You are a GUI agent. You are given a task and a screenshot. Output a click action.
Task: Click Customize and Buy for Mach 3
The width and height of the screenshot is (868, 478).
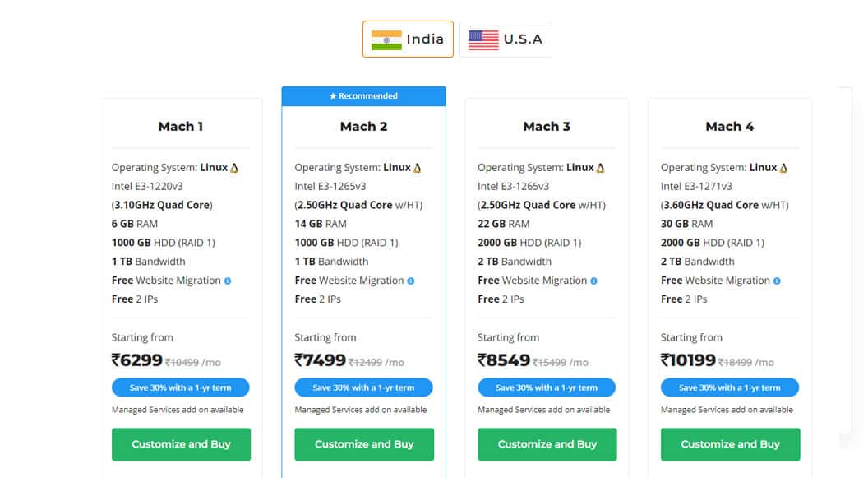[547, 444]
